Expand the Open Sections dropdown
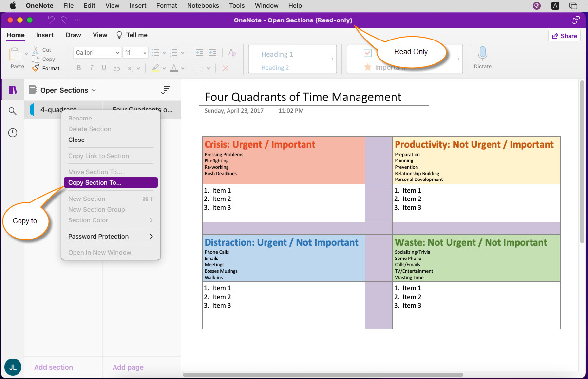Image resolution: width=588 pixels, height=379 pixels. tap(94, 90)
